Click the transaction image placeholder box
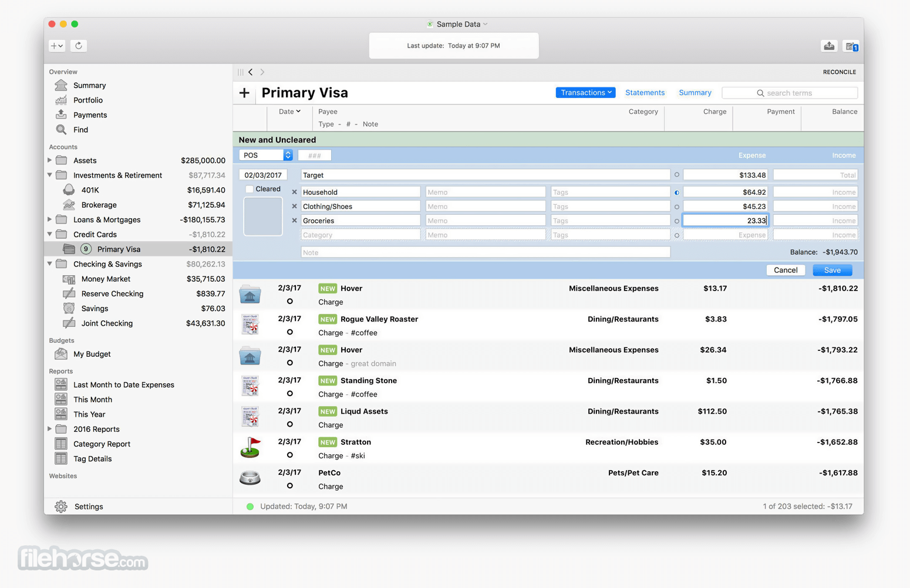This screenshot has width=910, height=588. pyautogui.click(x=263, y=217)
